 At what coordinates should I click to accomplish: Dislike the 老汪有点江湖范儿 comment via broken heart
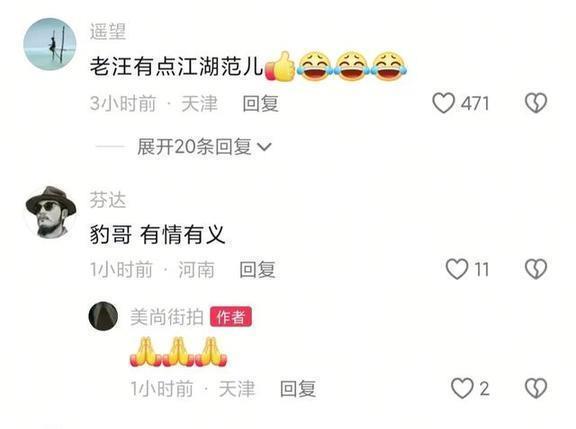point(536,103)
